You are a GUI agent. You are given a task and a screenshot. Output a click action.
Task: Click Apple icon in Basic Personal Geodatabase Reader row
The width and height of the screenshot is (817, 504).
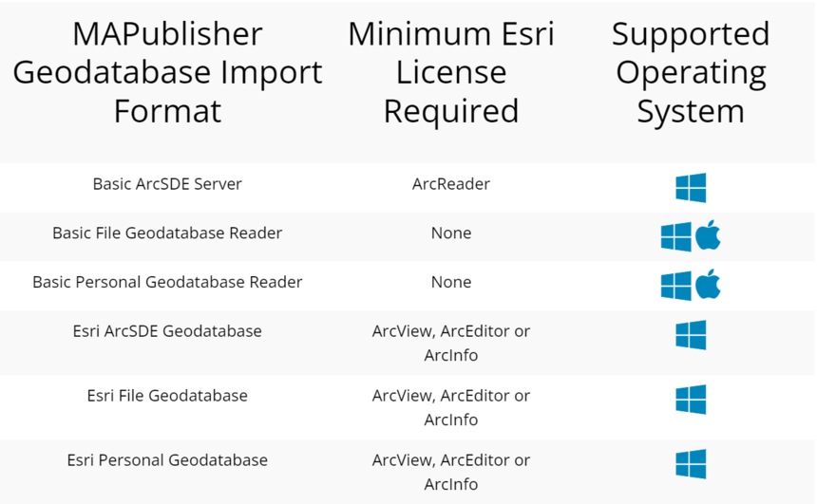708,284
